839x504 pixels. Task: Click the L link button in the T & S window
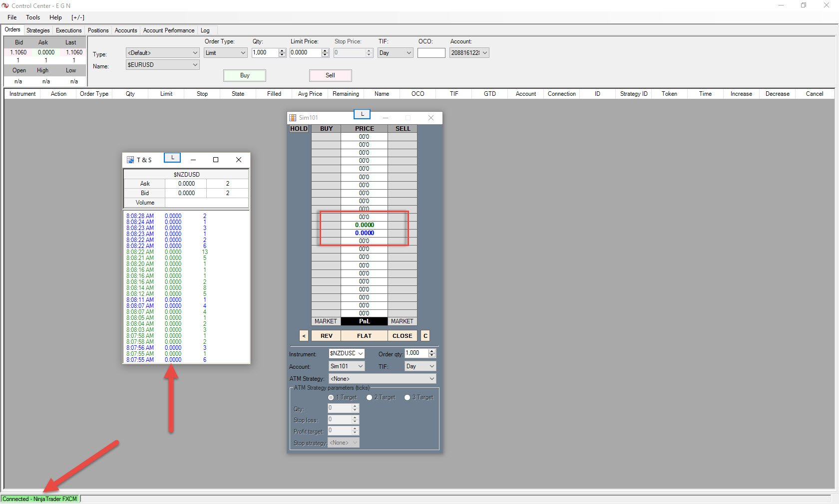click(172, 158)
